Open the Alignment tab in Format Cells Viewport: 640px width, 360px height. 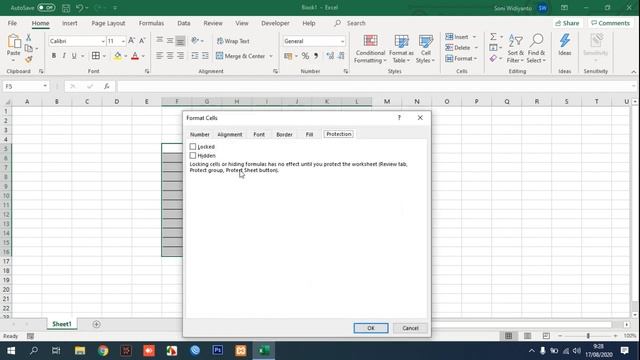click(x=230, y=134)
